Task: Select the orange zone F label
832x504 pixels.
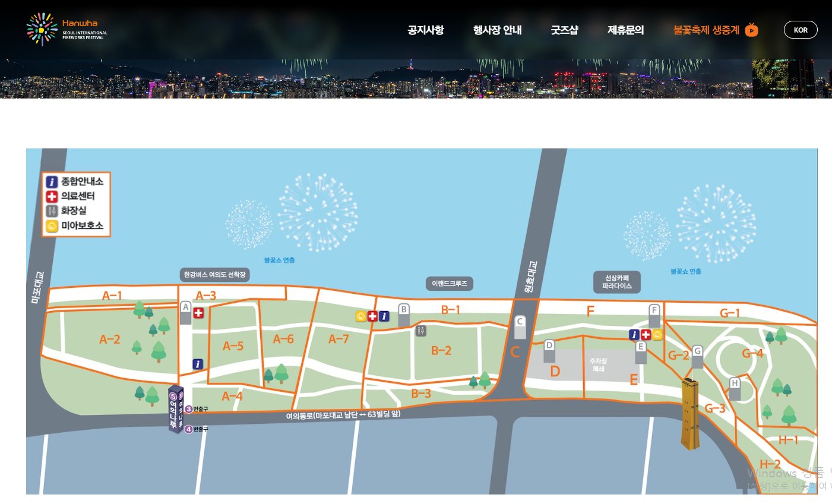Action: (590, 311)
